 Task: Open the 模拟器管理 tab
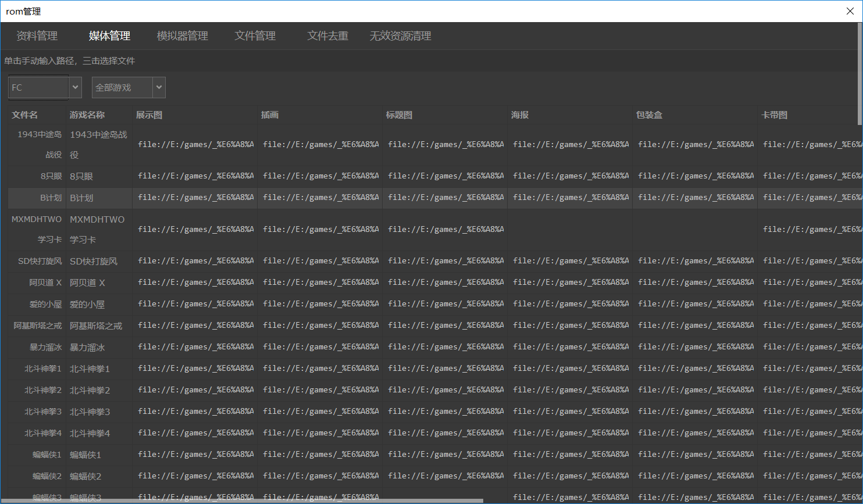click(x=182, y=36)
